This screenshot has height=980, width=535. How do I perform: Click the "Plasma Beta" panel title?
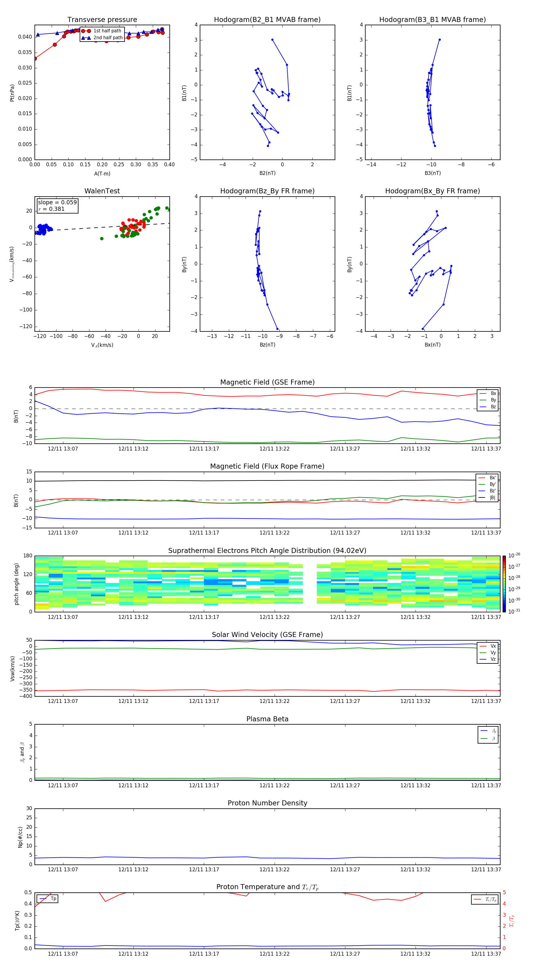click(x=267, y=719)
